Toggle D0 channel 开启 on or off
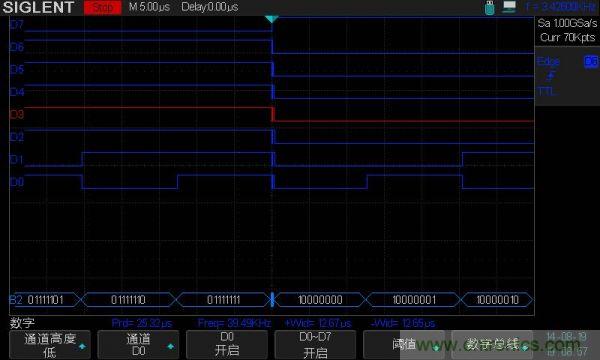600x360 pixels. (227, 344)
